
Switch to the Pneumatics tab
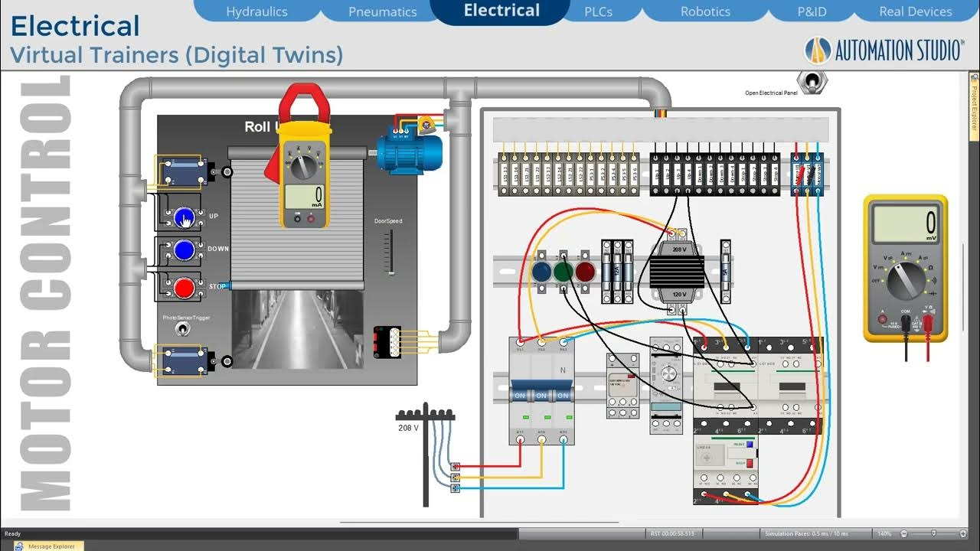tap(382, 11)
